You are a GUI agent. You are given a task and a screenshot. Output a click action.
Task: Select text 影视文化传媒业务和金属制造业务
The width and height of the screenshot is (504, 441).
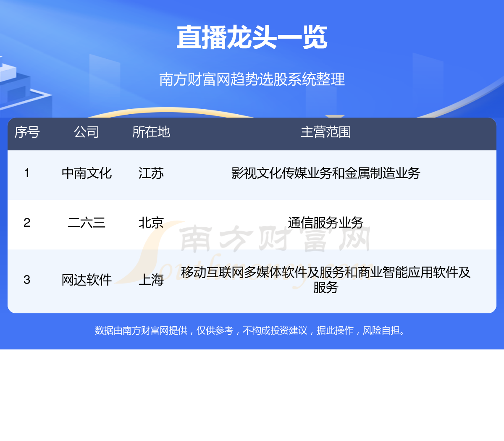click(x=326, y=173)
